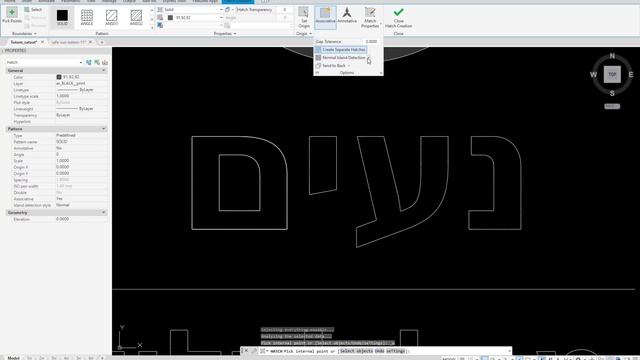Click the Quick Select icon in Properties palette
Screen dimensions: 640x360
(105, 62)
